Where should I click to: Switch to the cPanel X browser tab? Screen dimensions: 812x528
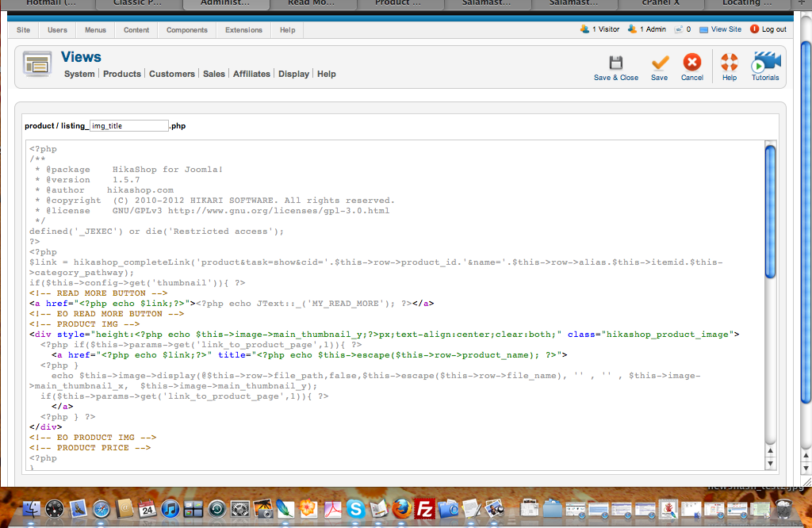tap(661, 4)
